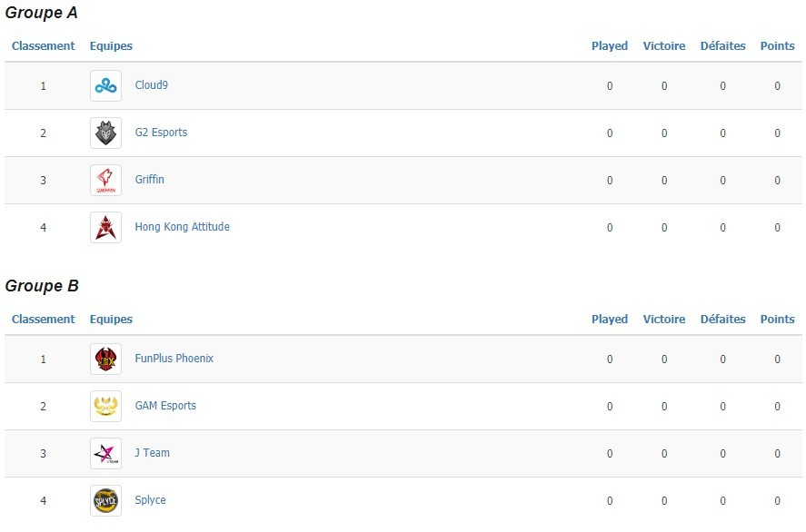806x532 pixels.
Task: Sort Groupe A by Victoire header
Action: coord(664,45)
